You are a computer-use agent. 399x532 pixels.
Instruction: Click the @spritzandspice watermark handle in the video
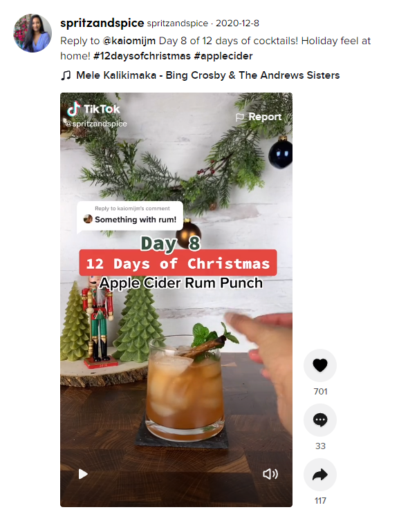96,124
